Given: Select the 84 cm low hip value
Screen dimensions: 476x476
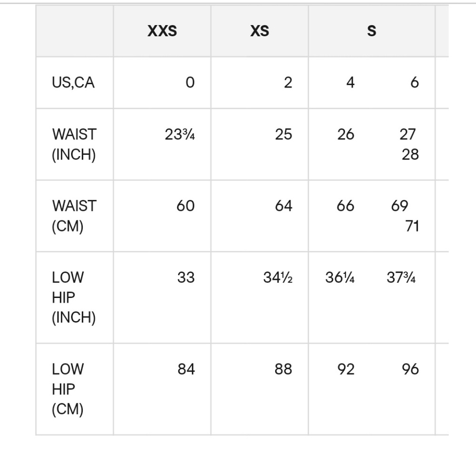Looking at the screenshot, I should (x=186, y=369).
